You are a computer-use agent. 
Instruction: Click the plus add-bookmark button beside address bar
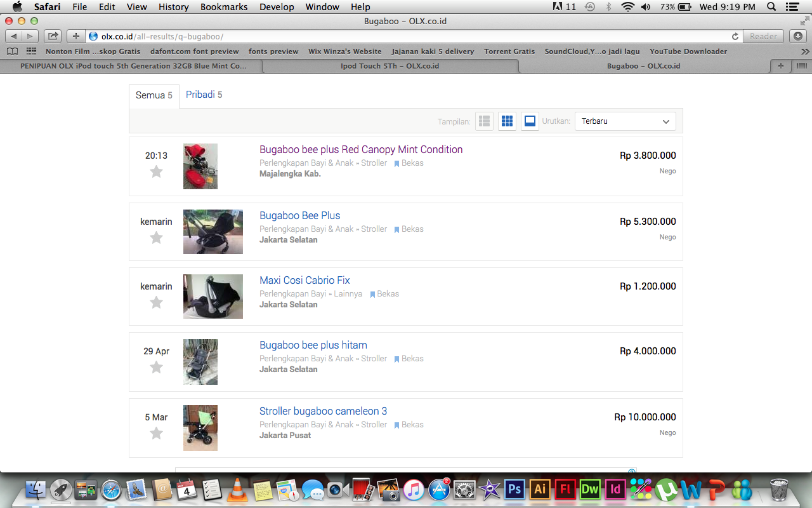(x=76, y=36)
